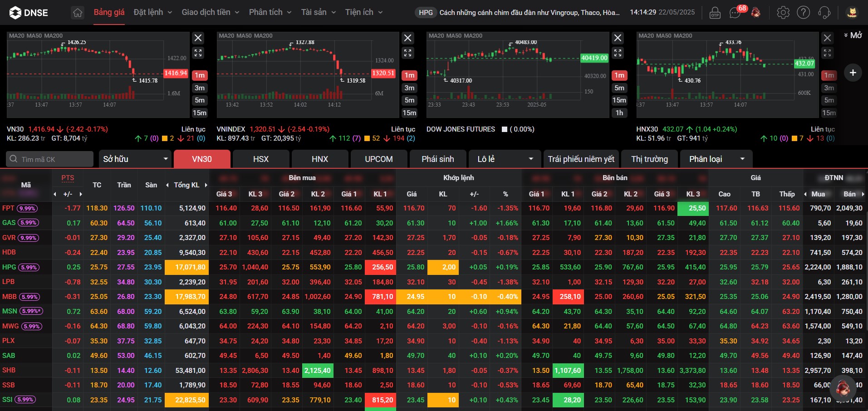Open the home icon button
This screenshot has height=411, width=868.
click(78, 13)
